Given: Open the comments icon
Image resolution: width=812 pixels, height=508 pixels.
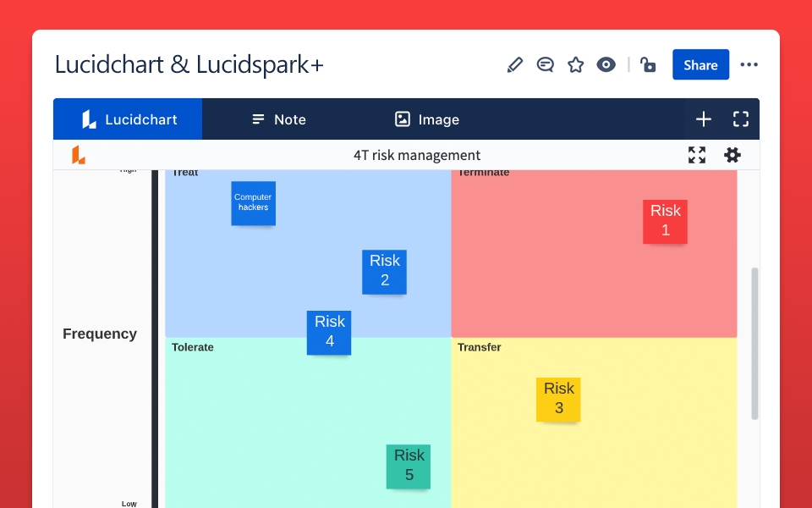Looking at the screenshot, I should click(x=546, y=65).
